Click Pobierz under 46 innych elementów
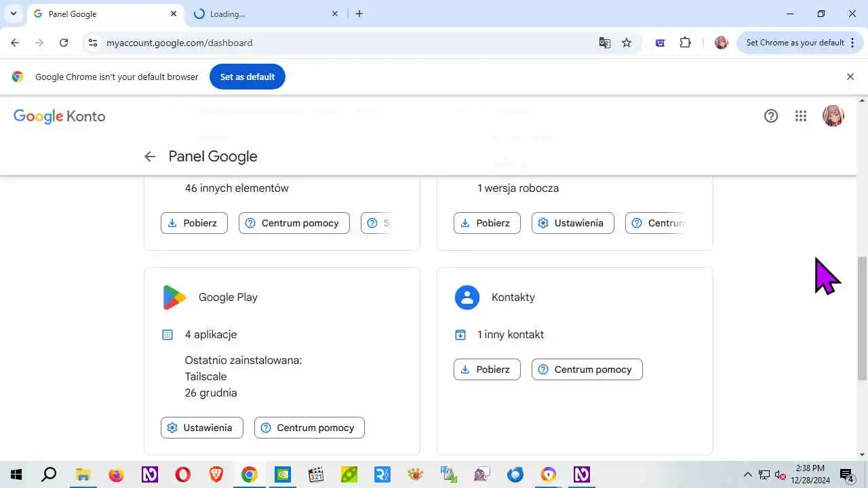Viewport: 868px width, 488px height. pyautogui.click(x=194, y=223)
